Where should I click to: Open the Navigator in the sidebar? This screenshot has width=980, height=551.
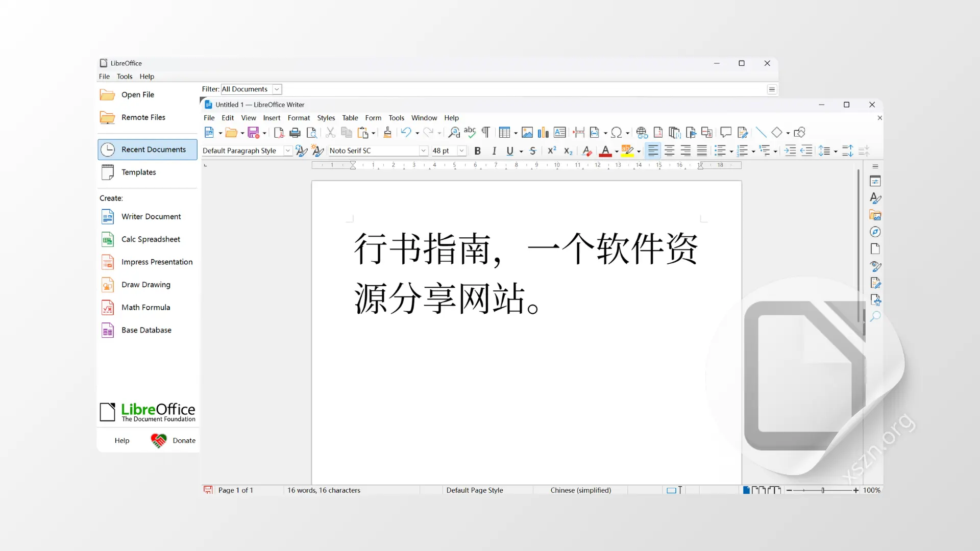click(x=875, y=232)
